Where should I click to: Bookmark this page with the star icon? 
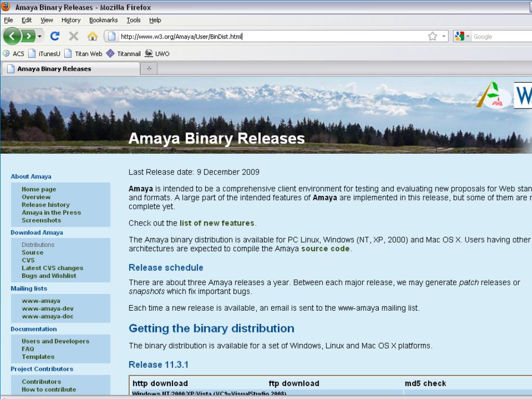(x=432, y=36)
